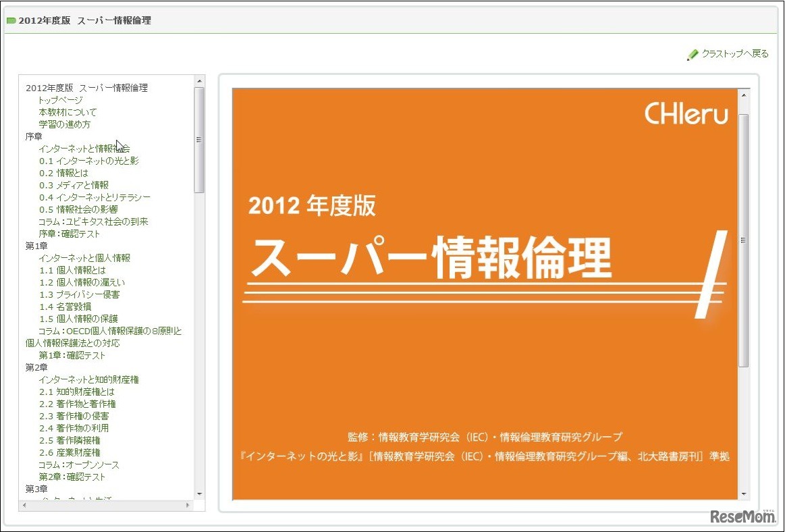Click the up arrow on the sidebar scrollbar

click(198, 79)
